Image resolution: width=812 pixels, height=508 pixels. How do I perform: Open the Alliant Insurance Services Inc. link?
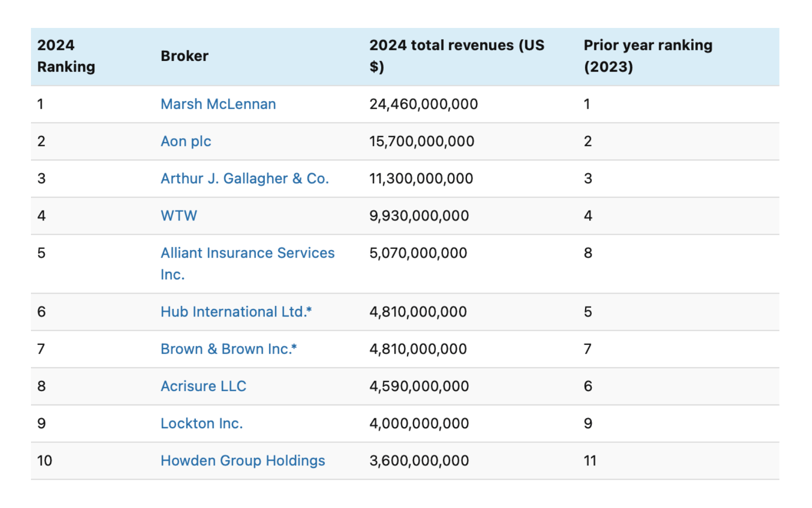247,252
